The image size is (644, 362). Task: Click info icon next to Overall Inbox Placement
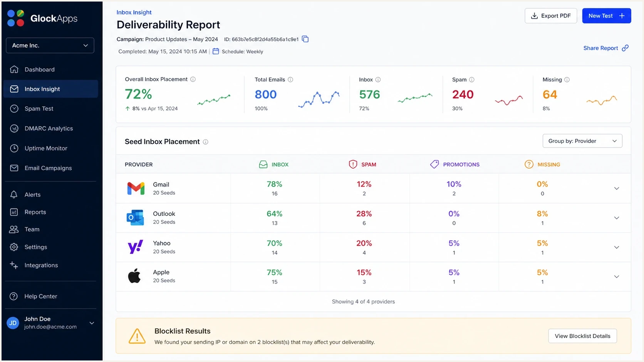pyautogui.click(x=193, y=79)
